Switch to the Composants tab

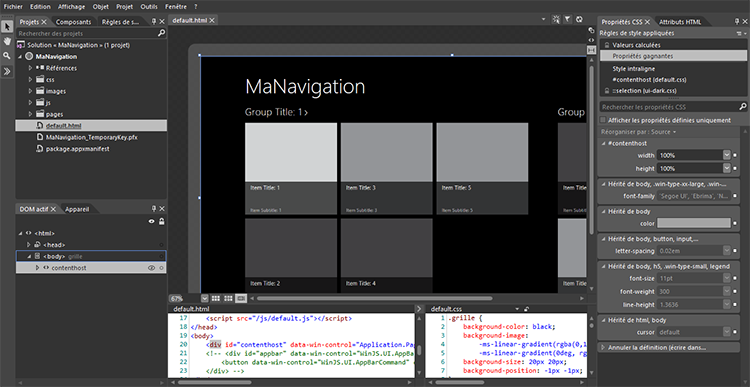tap(73, 22)
